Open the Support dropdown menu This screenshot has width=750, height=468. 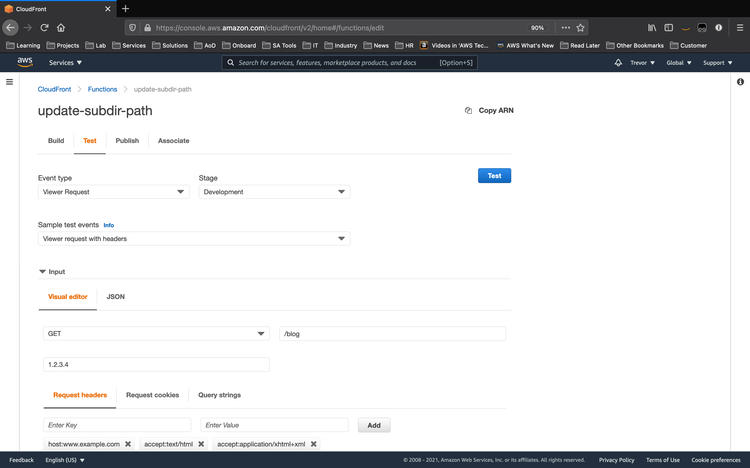717,63
